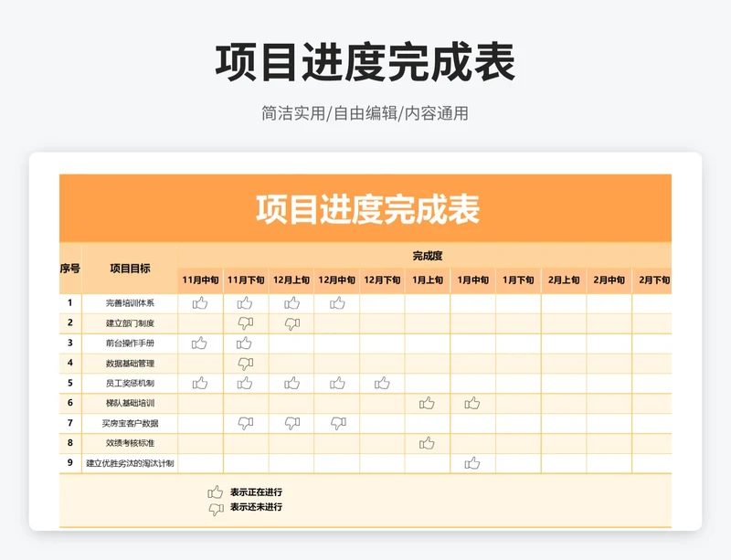Screen dimensions: 731x560
Task: Click thumbs-up in row 1 under 12月中旬
Action: tap(337, 303)
